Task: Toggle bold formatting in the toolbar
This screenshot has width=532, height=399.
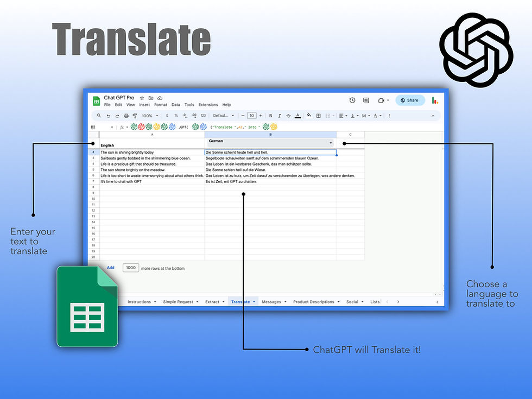Action: coord(270,116)
